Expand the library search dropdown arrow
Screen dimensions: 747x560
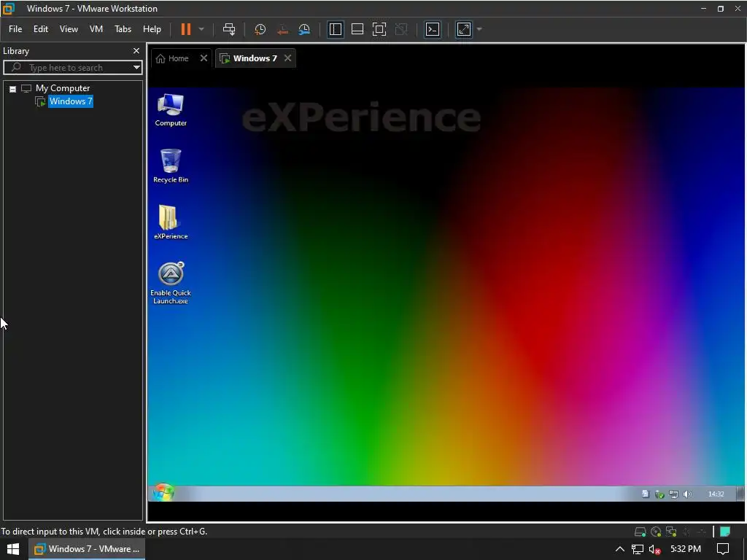click(136, 68)
